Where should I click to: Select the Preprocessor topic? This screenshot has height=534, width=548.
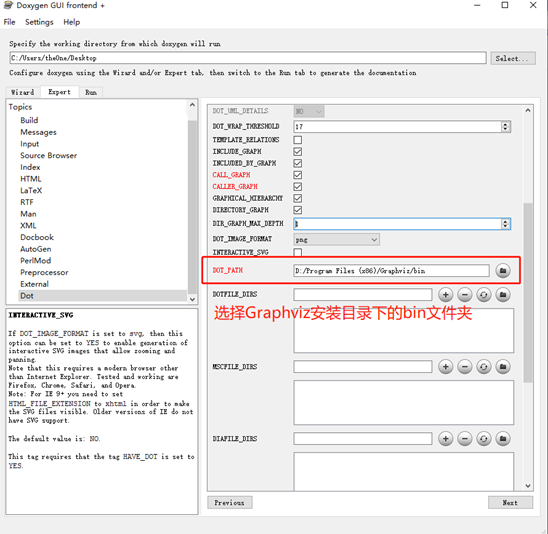(x=44, y=272)
